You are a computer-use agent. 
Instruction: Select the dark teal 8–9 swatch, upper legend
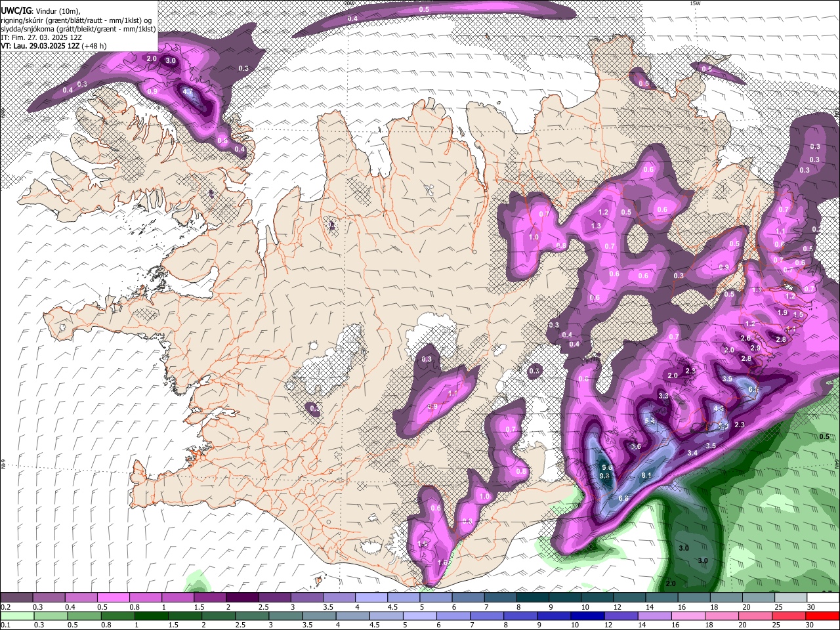533,598
